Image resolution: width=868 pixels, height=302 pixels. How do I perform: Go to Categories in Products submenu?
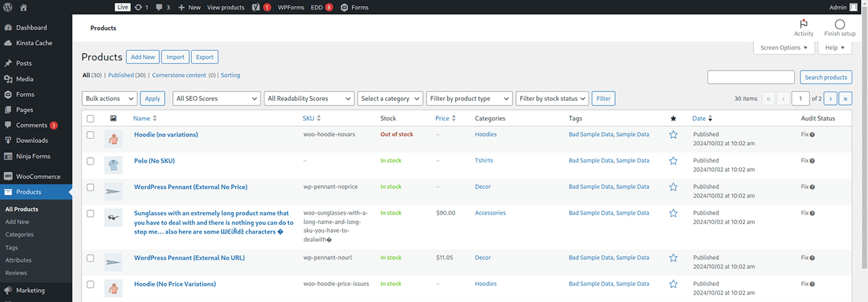[x=19, y=234]
